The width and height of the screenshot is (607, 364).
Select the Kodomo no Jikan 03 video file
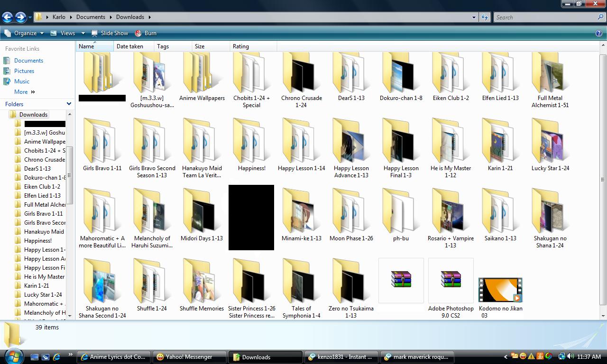pyautogui.click(x=500, y=297)
